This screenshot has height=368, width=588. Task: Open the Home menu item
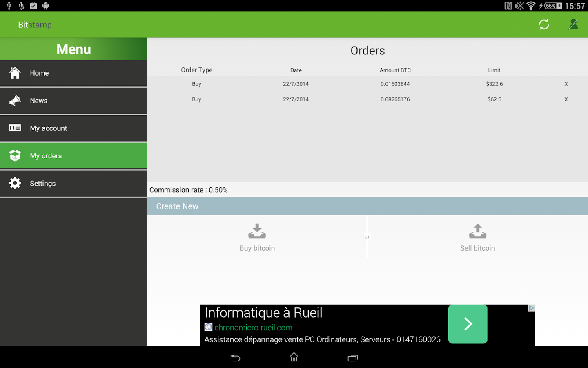[73, 73]
